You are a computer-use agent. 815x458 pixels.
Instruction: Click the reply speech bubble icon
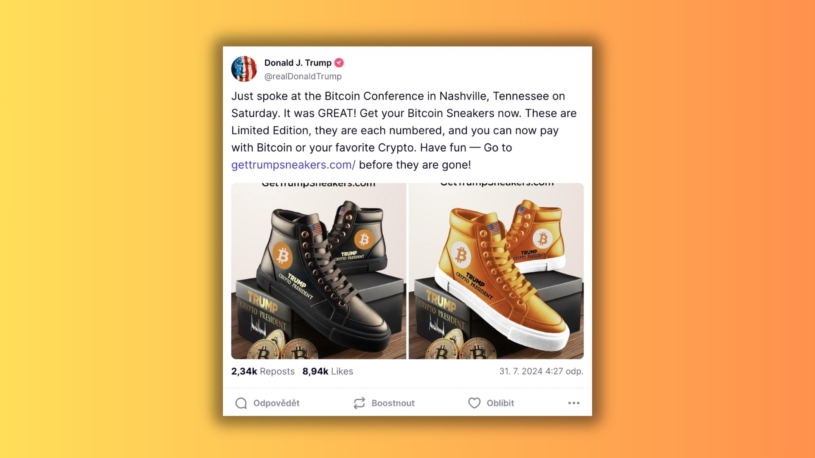(x=241, y=403)
